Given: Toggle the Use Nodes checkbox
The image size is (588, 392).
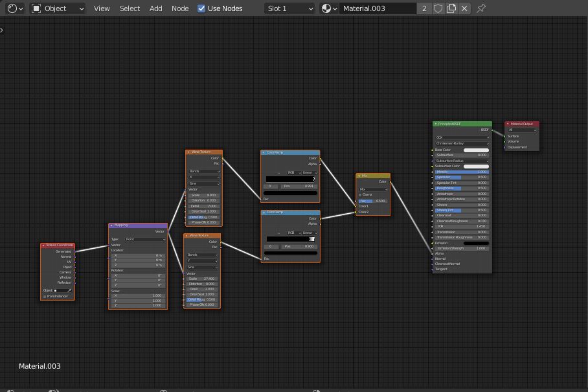Looking at the screenshot, I should pyautogui.click(x=201, y=8).
